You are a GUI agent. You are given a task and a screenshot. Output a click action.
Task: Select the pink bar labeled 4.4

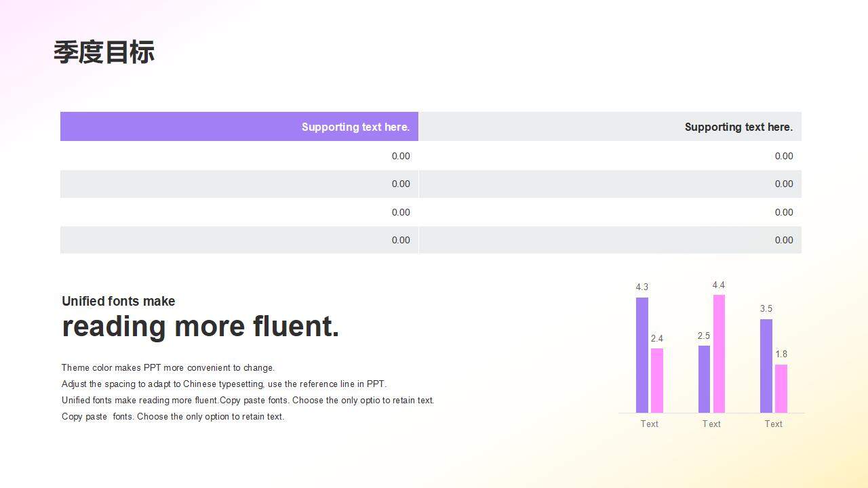[x=719, y=354]
